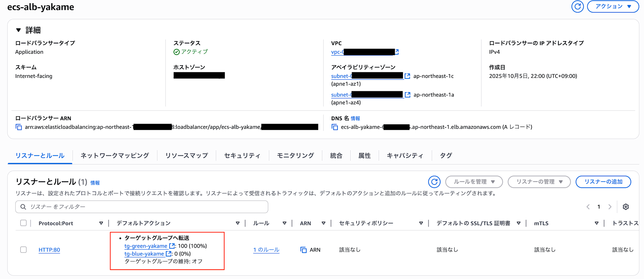The width and height of the screenshot is (644, 279).
Task: Switch to the タグ tab
Action: click(446, 156)
